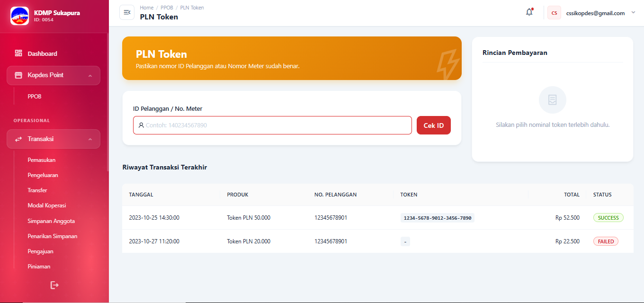
Task: Go to Home breadcrumb link
Action: pos(147,8)
